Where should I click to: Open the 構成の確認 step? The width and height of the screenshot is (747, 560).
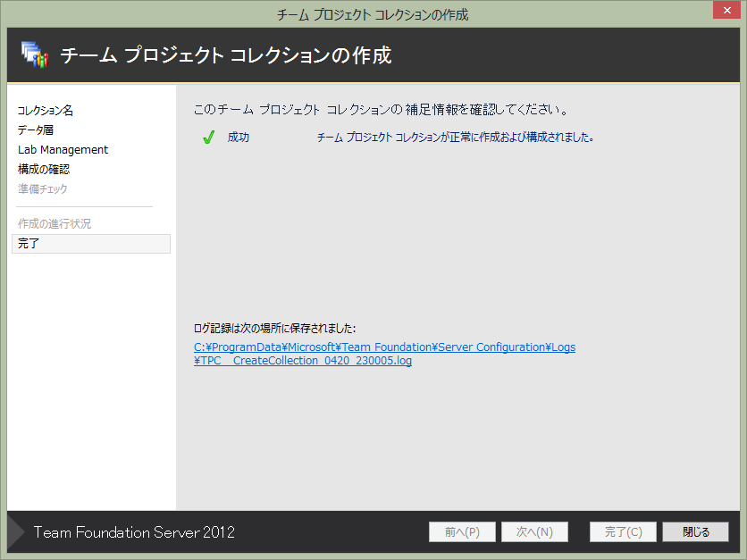[44, 169]
